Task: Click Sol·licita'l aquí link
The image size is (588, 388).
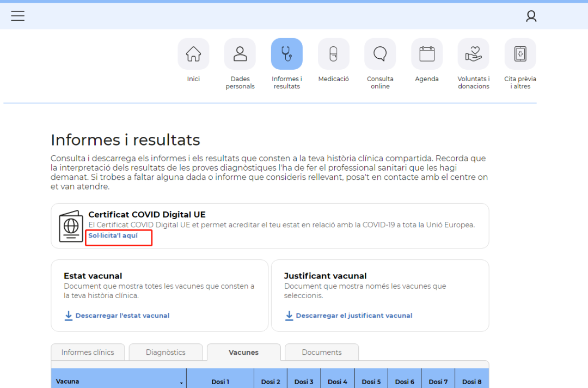Action: [113, 235]
